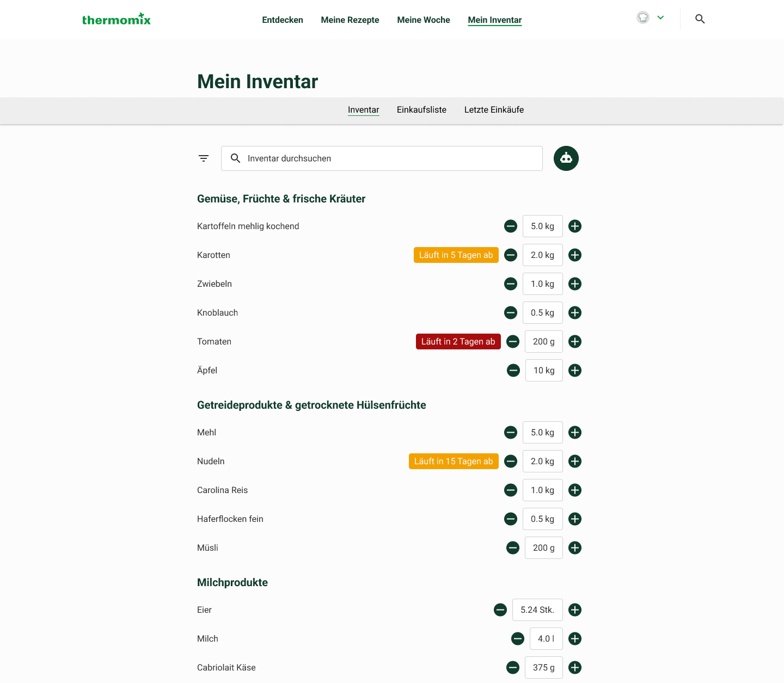
Task: Click the chef hat profile avatar
Action: coord(643,18)
